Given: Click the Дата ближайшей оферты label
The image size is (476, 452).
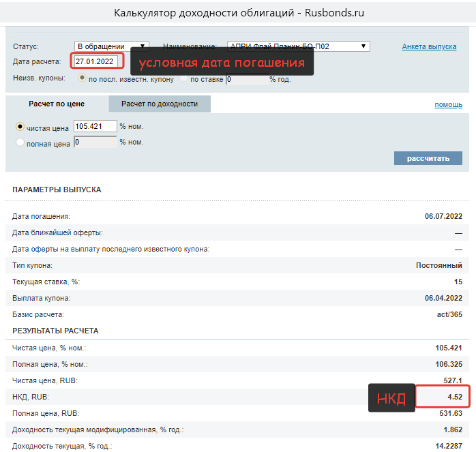Looking at the screenshot, I should point(57,233).
